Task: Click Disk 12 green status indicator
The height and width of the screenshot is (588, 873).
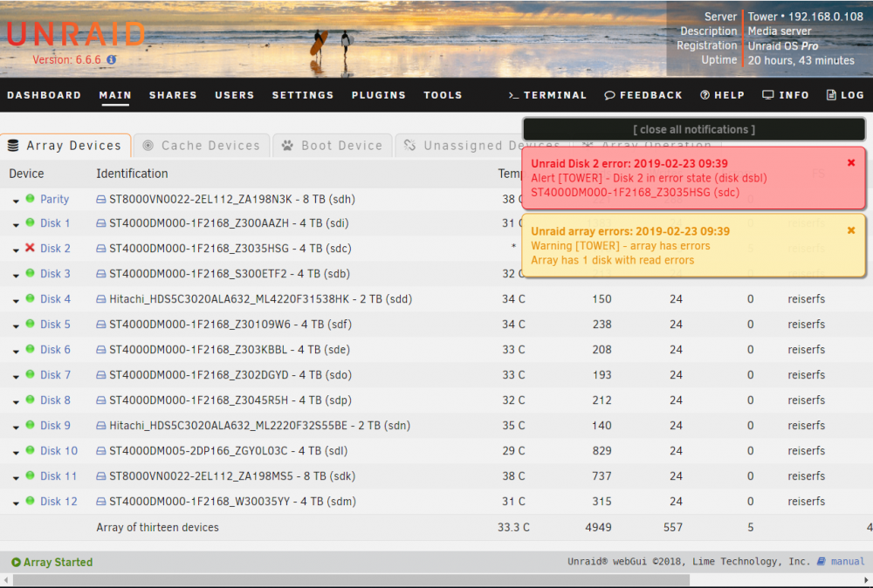Action: point(30,501)
